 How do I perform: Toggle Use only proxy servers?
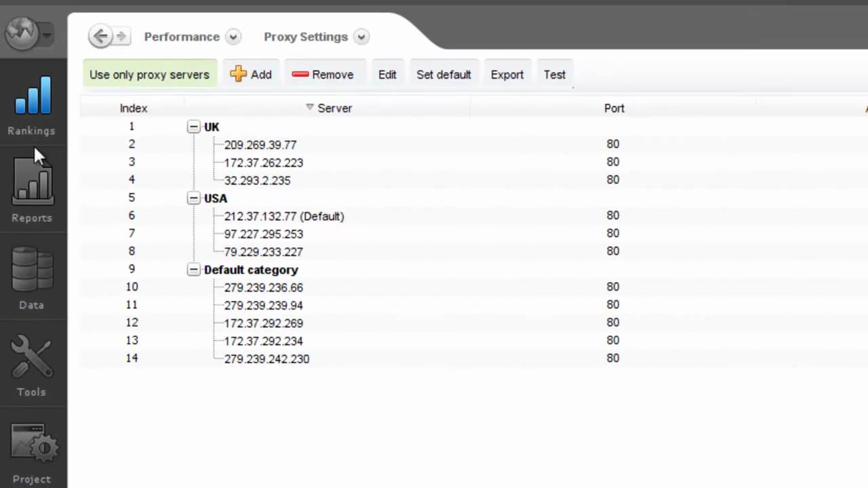pos(149,75)
